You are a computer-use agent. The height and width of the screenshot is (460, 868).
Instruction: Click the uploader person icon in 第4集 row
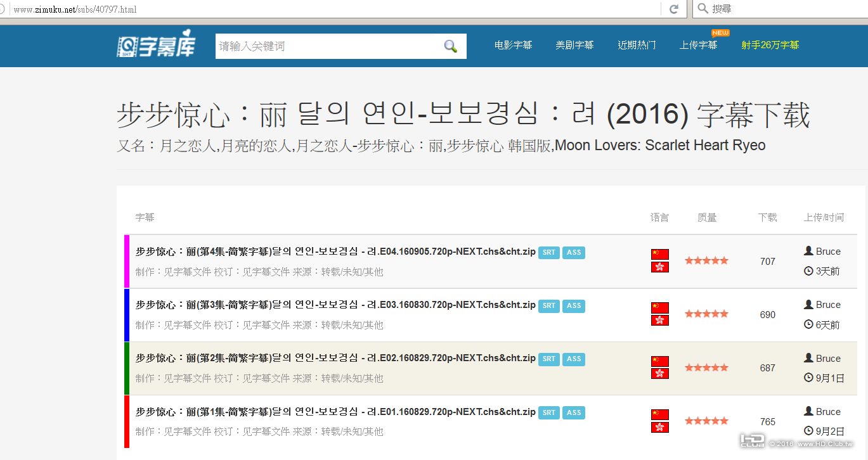click(808, 251)
